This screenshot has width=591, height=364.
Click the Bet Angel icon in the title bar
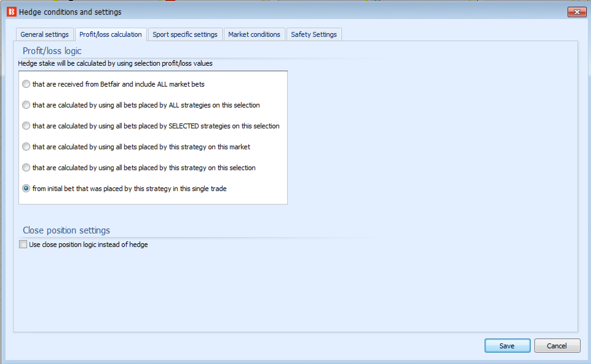pos(11,12)
